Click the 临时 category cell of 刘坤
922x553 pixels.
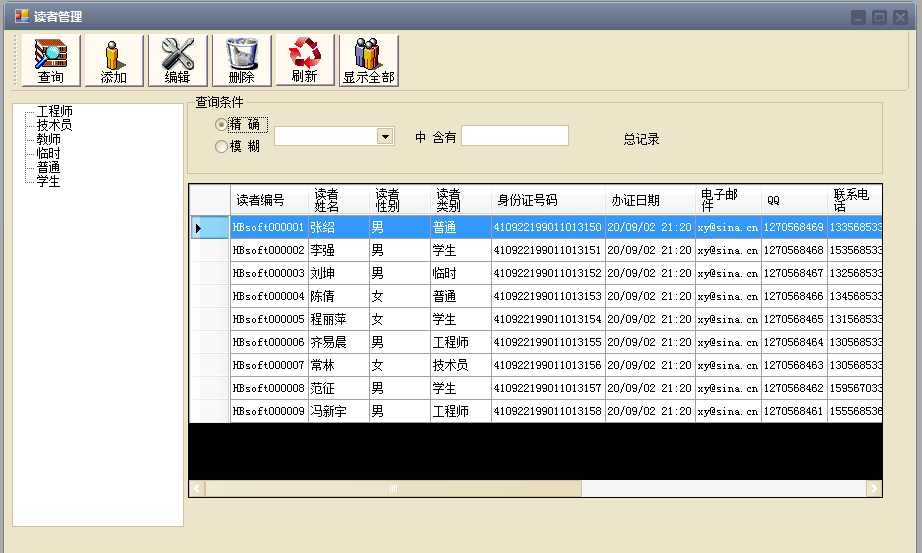coord(461,274)
